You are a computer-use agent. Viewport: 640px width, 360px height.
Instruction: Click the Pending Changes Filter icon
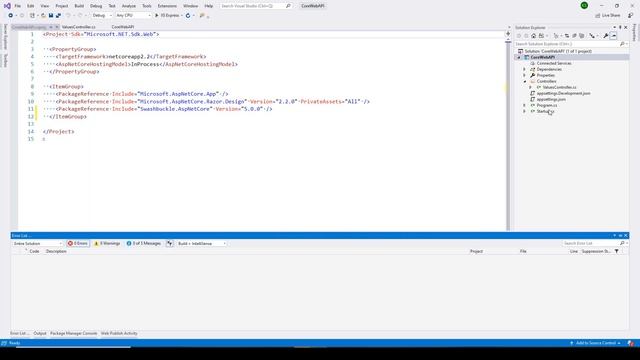point(556,36)
